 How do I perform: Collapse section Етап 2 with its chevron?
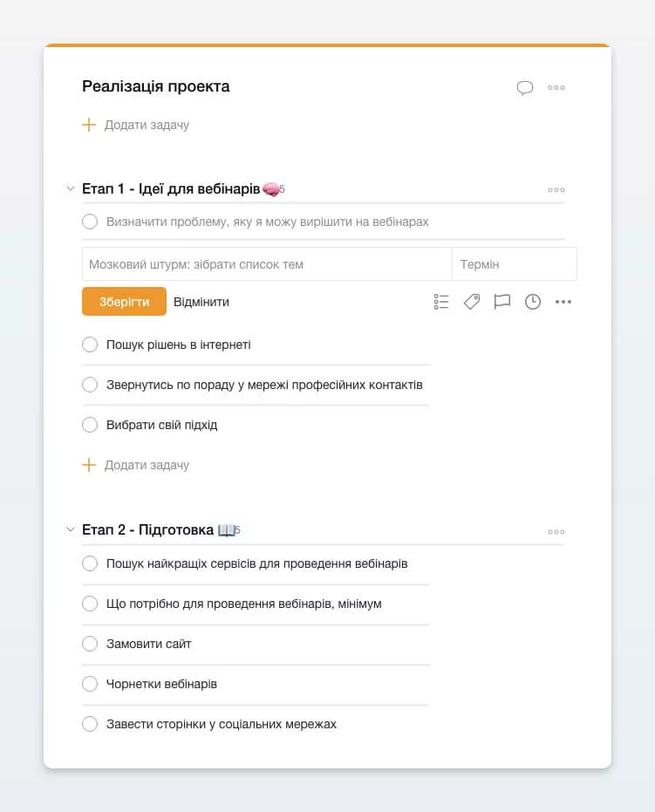70,529
